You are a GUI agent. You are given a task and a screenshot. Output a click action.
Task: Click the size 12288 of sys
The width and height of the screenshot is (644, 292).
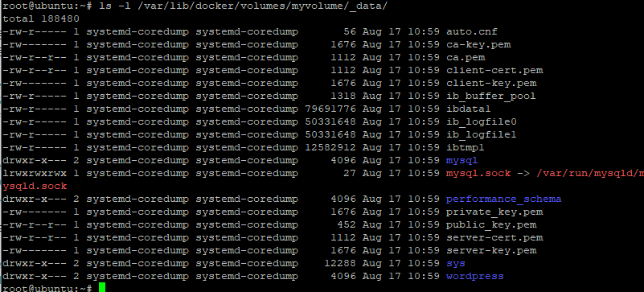339,264
